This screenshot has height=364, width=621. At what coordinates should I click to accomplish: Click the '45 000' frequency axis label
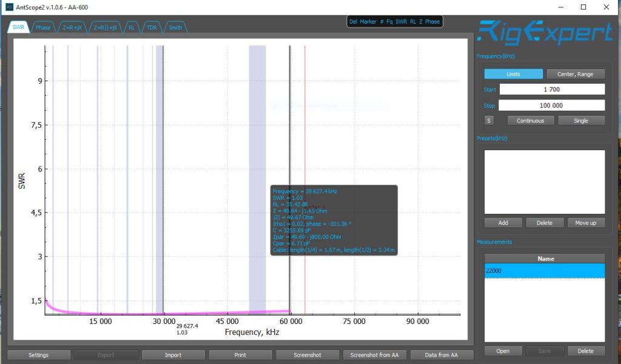click(x=227, y=321)
